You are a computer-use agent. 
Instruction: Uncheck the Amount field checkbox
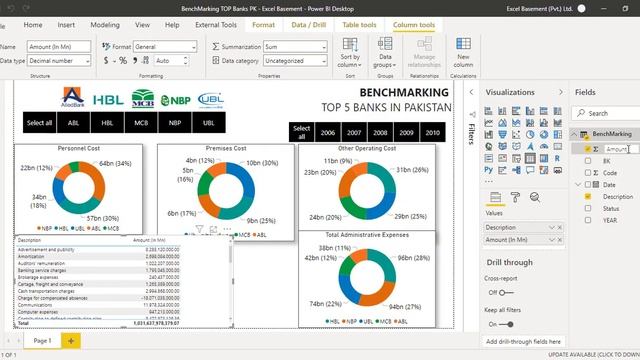pyautogui.click(x=588, y=149)
